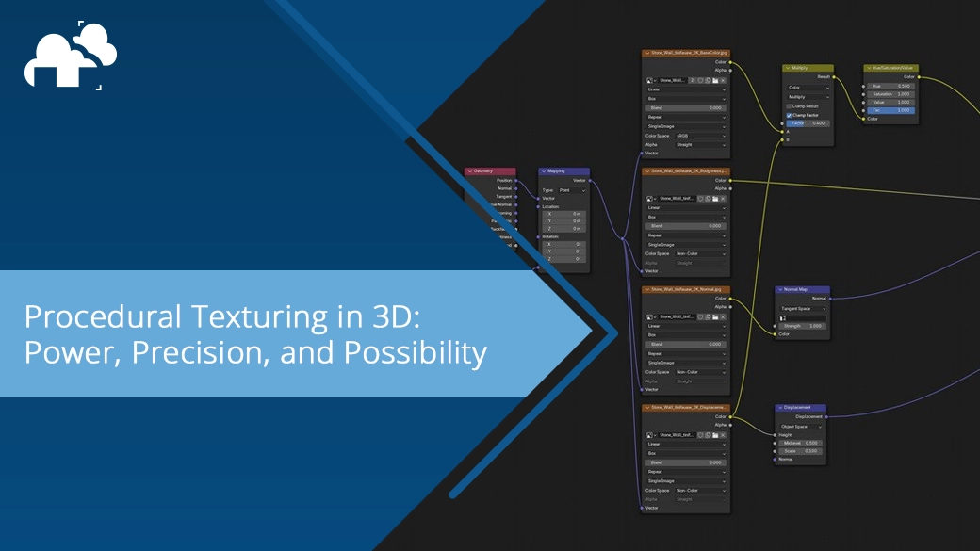Click the open folder icon in Displacement texture node
The image size is (980, 551).
pos(715,435)
